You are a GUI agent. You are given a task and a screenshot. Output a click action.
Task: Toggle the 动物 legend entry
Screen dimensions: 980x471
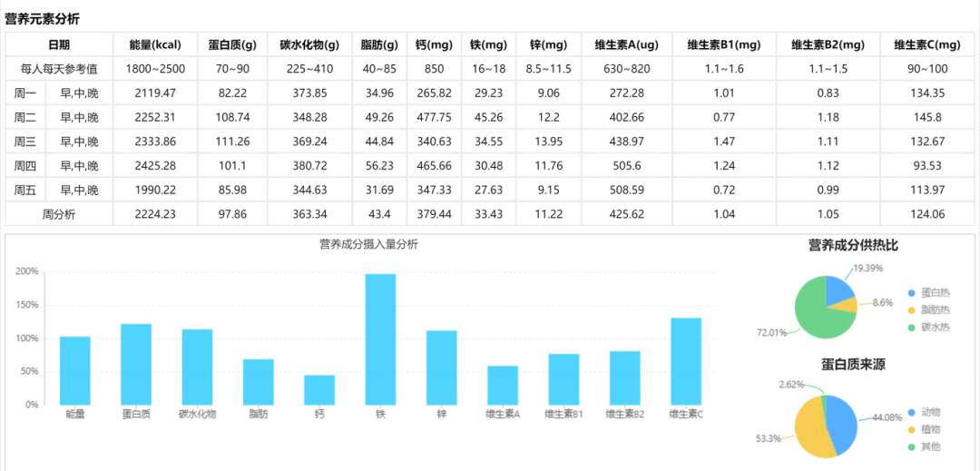point(925,412)
